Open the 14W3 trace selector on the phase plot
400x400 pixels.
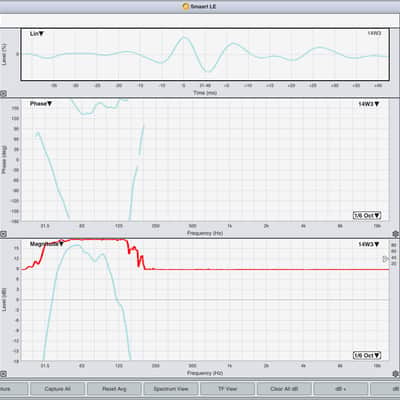[x=369, y=104]
